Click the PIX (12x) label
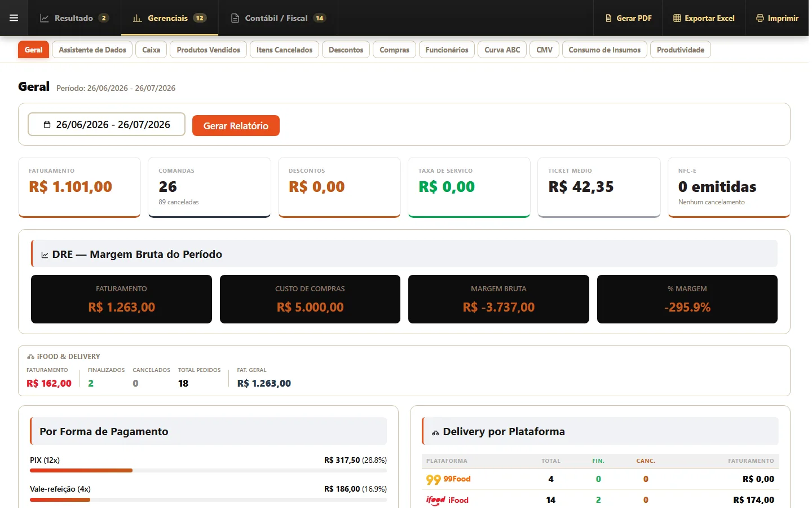Image resolution: width=812 pixels, height=508 pixels. pos(45,460)
